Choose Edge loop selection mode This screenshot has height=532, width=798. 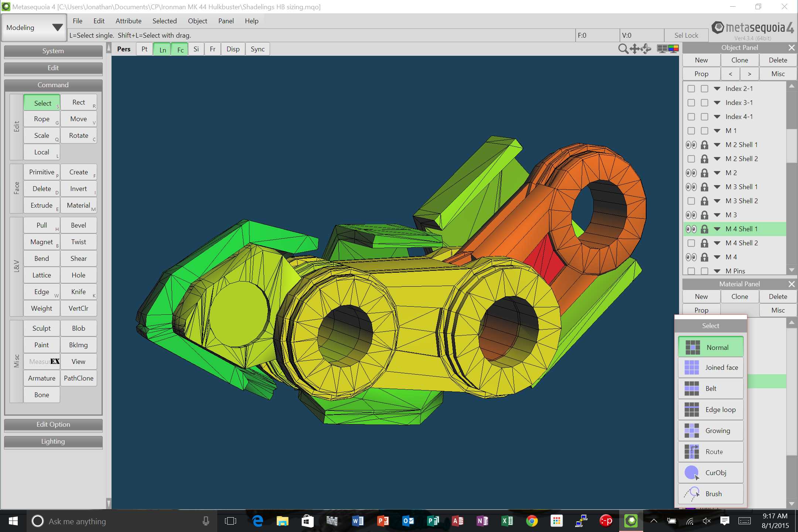point(711,409)
